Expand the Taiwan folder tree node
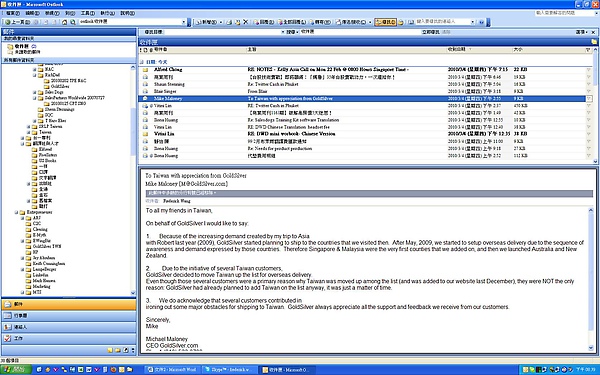This screenshot has height=375, width=600. click(x=29, y=132)
